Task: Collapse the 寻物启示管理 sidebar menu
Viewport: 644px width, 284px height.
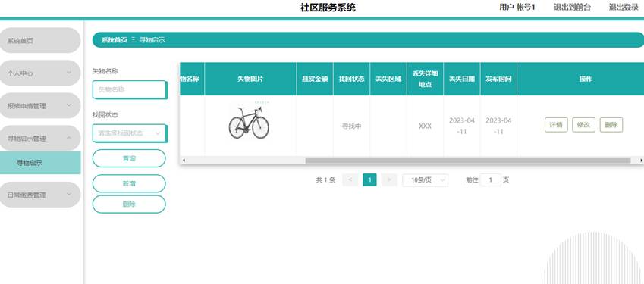Action: tap(40, 138)
